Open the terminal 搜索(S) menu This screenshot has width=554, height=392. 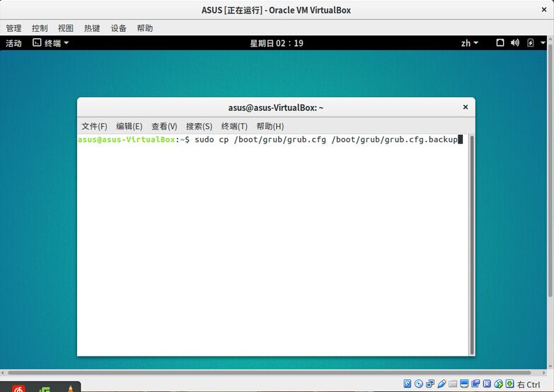pos(200,126)
